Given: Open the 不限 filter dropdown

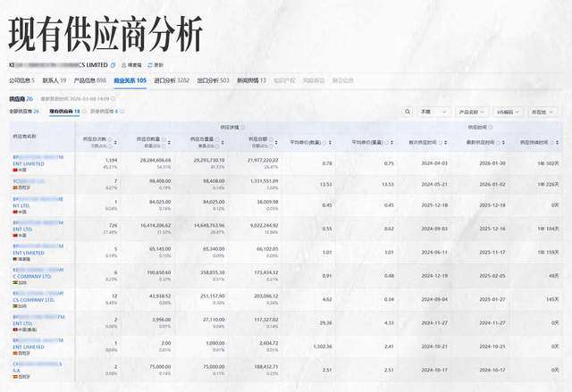Looking at the screenshot, I should click(x=433, y=112).
